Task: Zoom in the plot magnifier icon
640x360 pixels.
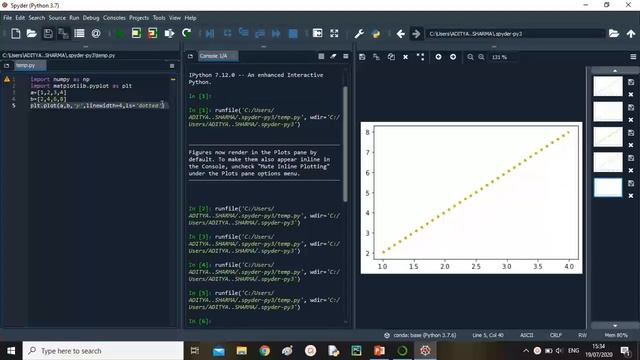Action: [482, 57]
